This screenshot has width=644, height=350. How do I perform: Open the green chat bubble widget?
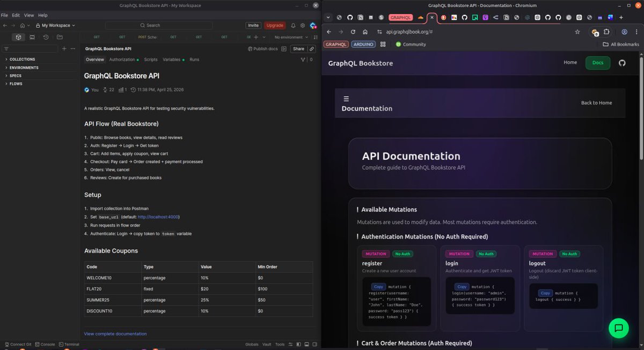click(618, 328)
